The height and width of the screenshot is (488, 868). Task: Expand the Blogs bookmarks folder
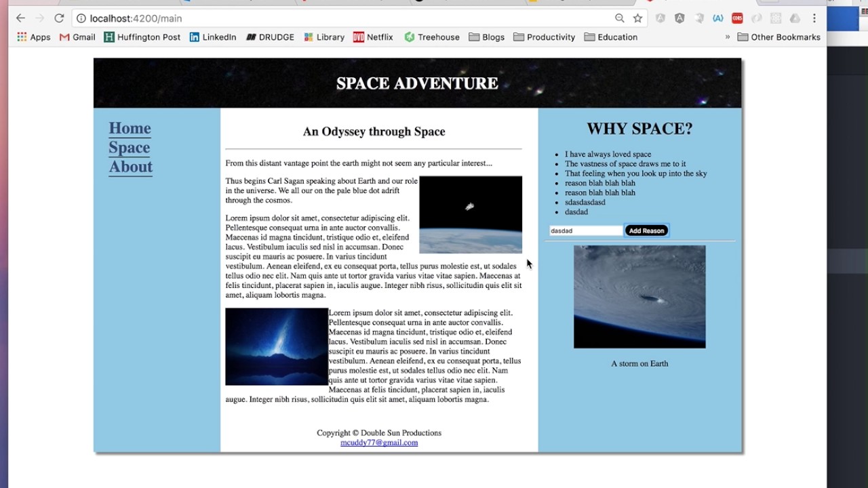[x=486, y=37]
